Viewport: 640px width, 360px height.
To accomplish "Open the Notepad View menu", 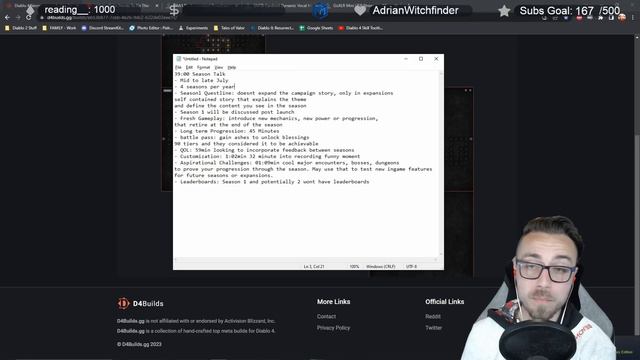I will pos(219,67).
